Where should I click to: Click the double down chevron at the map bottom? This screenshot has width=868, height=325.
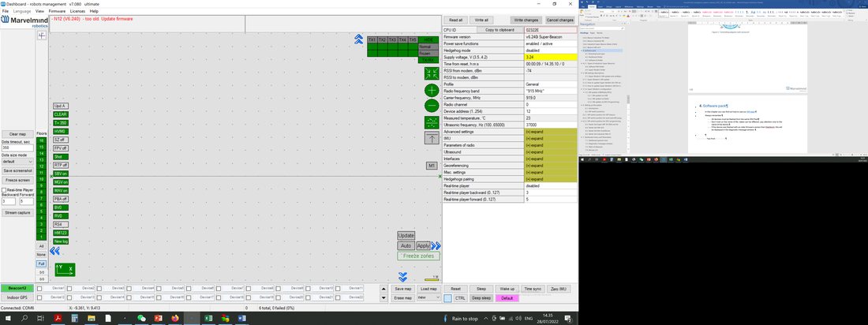[x=402, y=277]
